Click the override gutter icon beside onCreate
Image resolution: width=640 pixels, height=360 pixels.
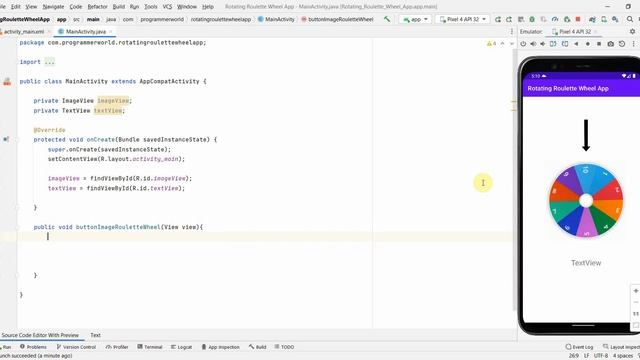point(6,140)
